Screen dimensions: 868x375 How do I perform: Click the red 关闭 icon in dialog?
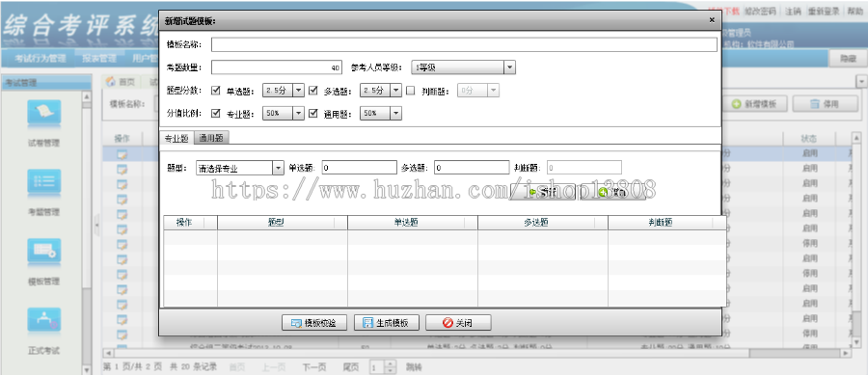click(448, 323)
